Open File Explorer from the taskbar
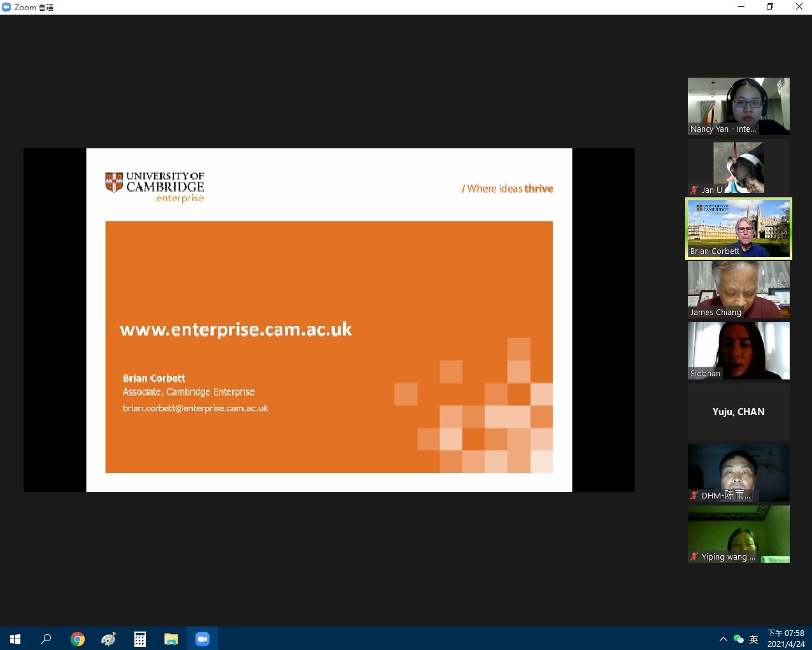 pos(171,639)
